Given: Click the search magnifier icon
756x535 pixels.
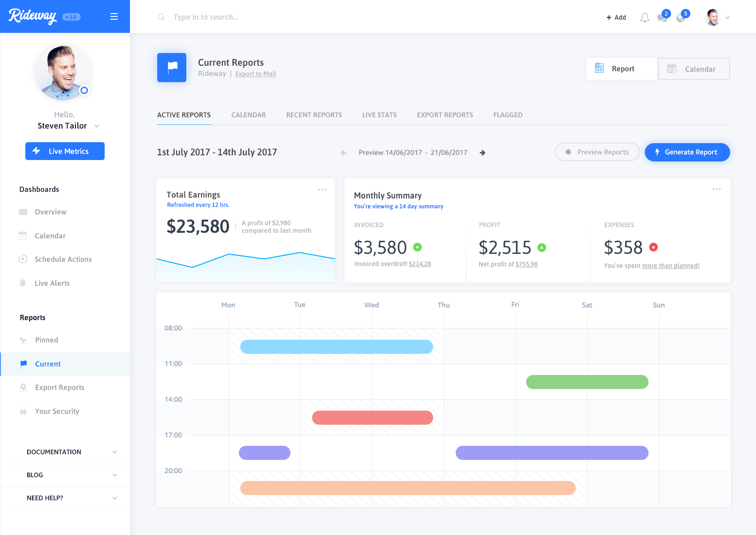Looking at the screenshot, I should [x=161, y=17].
